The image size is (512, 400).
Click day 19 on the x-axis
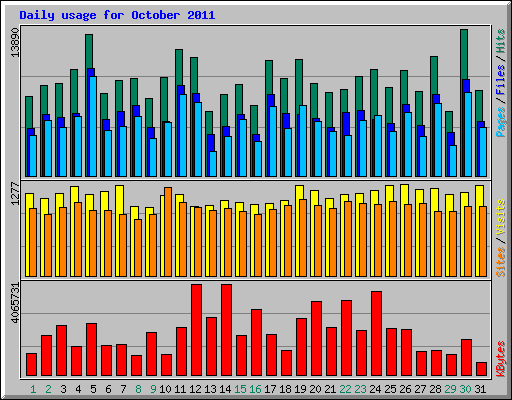coord(300,389)
